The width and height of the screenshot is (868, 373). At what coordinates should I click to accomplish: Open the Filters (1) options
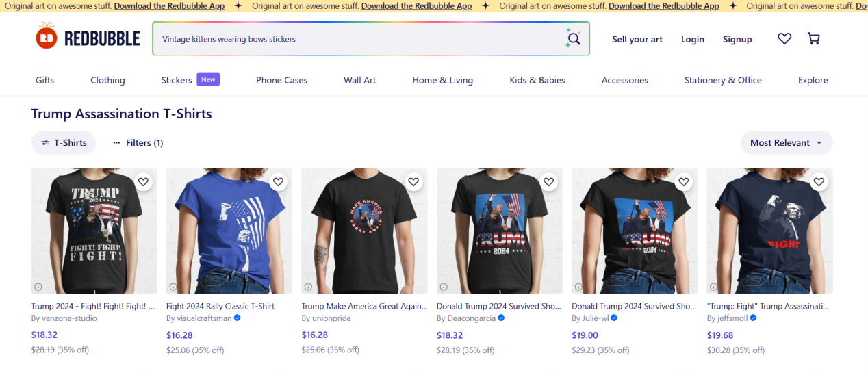138,143
